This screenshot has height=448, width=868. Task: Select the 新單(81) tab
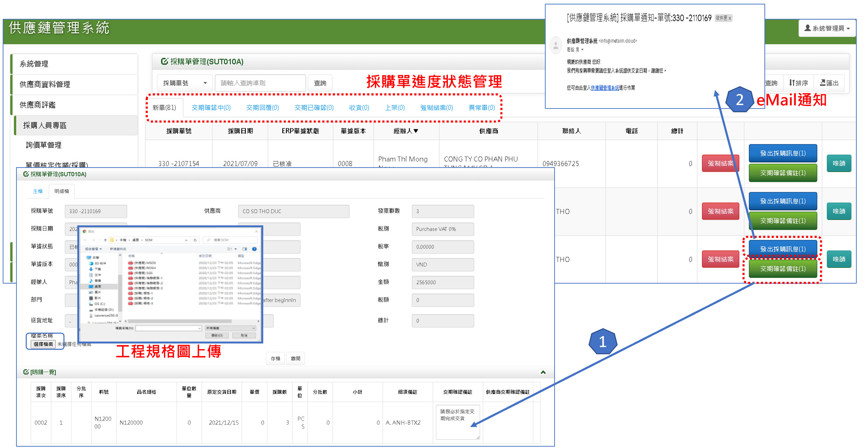[x=164, y=108]
